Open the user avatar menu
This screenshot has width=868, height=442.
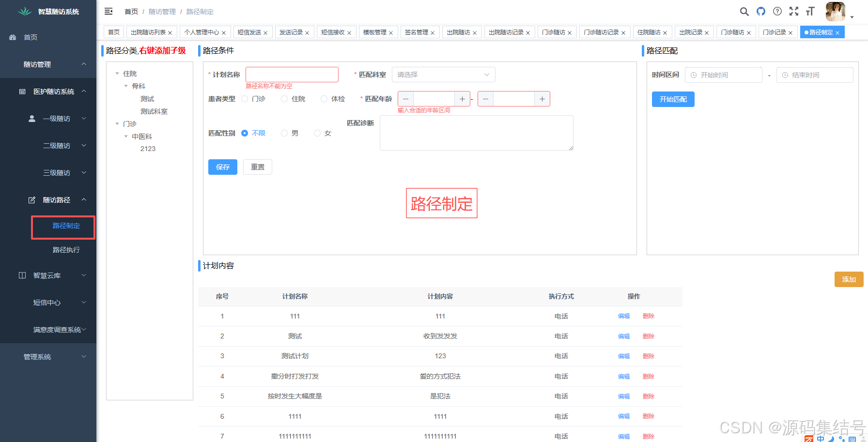[836, 12]
